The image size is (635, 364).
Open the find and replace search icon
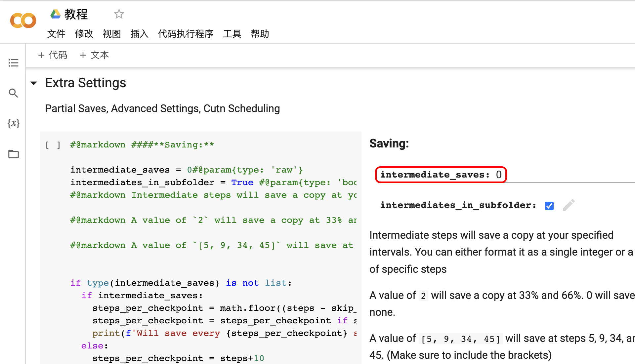click(13, 93)
